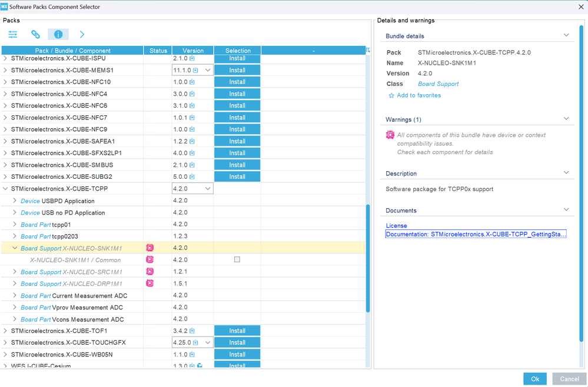Select the STMicroelectronics.X-CUBE-NFC9 row
588x387 pixels.
(184, 129)
